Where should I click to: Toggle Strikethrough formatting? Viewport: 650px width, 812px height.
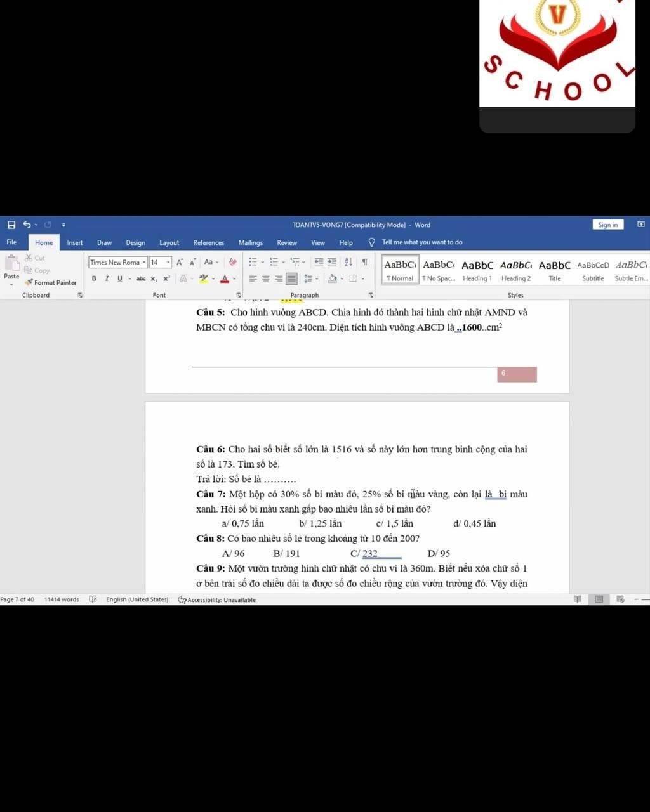141,278
